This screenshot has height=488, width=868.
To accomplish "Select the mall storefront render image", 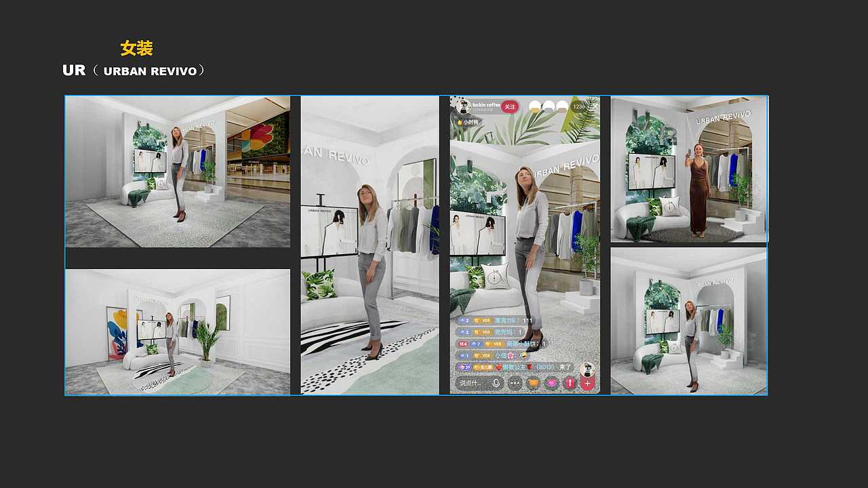I will tap(178, 171).
